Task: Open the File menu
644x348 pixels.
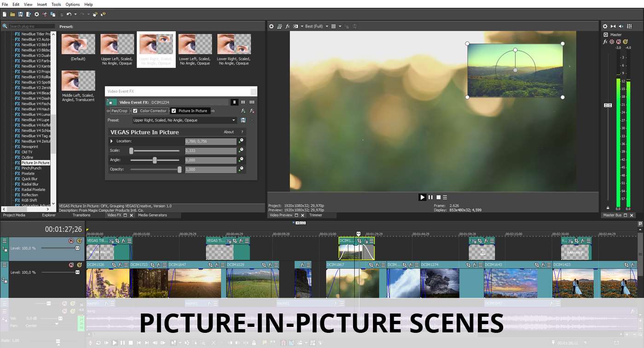Action: pyautogui.click(x=5, y=5)
